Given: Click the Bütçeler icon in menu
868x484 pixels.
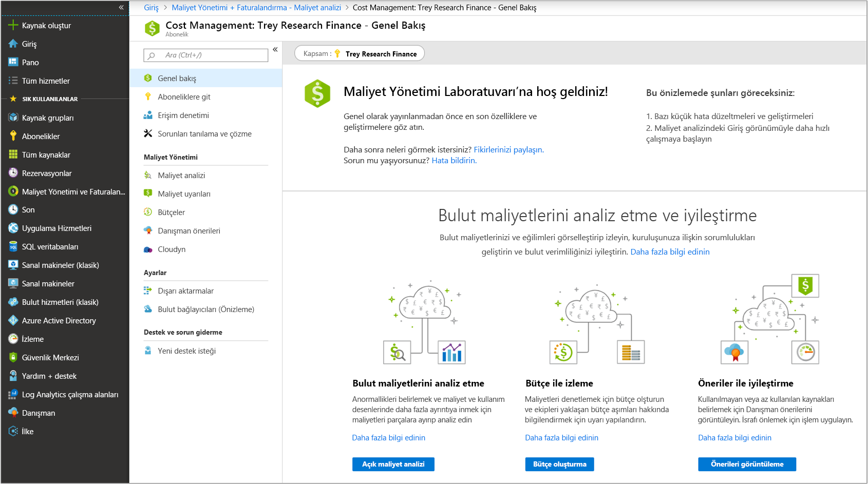Looking at the screenshot, I should [148, 212].
